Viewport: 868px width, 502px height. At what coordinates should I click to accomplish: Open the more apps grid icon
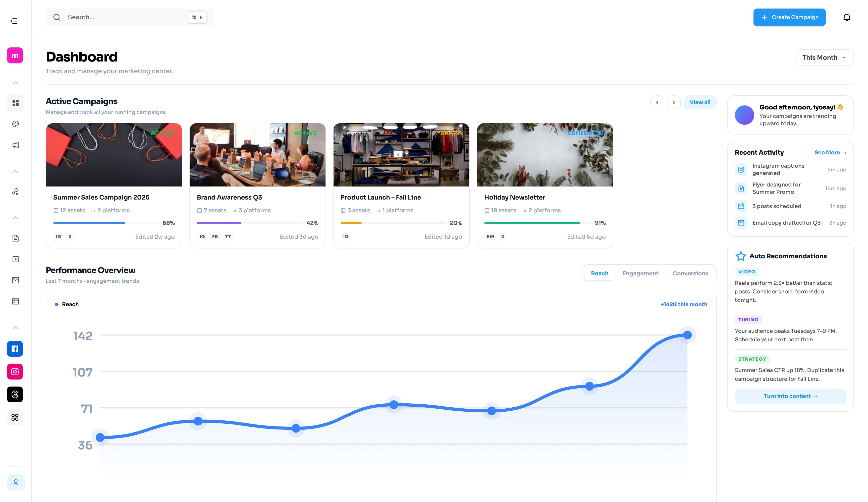point(15,417)
